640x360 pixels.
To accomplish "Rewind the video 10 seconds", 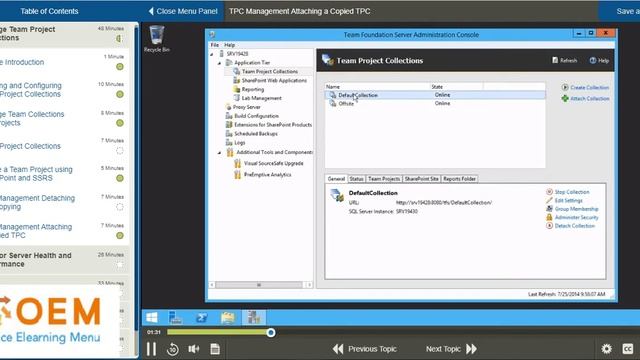I will pos(173,349).
